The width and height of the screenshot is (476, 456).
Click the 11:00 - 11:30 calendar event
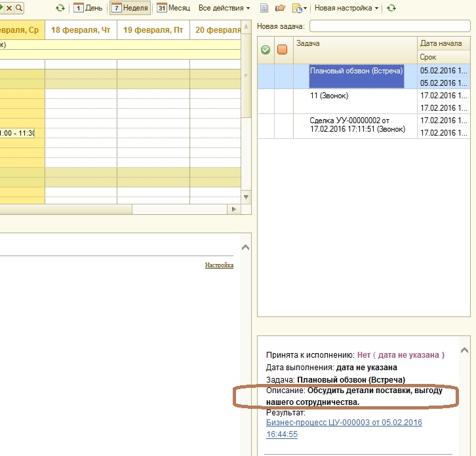tap(17, 133)
